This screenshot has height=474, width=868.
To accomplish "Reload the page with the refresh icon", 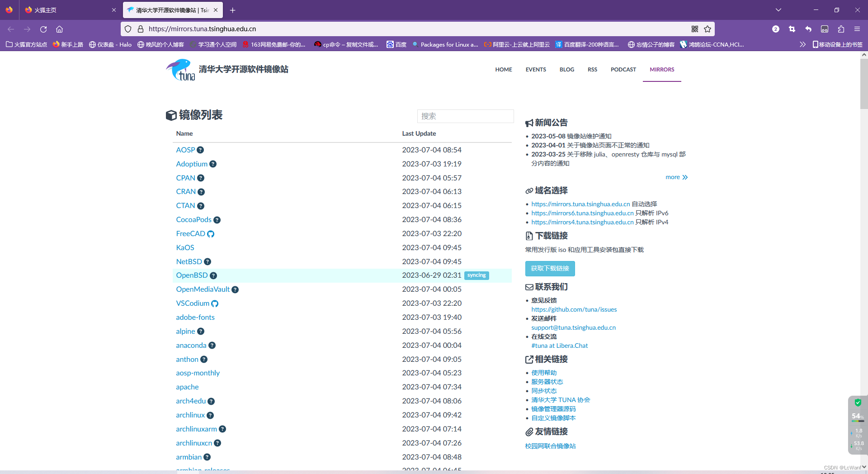I will (43, 29).
